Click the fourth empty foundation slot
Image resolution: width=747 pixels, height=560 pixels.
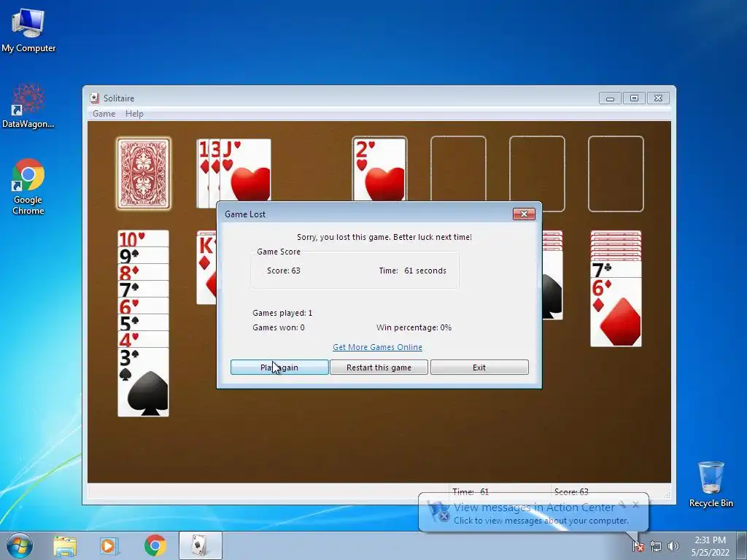click(x=616, y=174)
